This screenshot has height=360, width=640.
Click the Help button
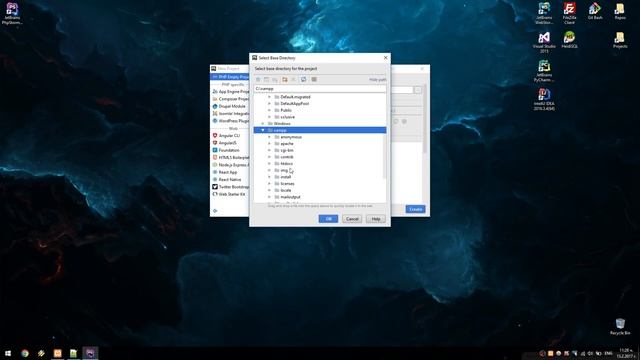click(376, 219)
